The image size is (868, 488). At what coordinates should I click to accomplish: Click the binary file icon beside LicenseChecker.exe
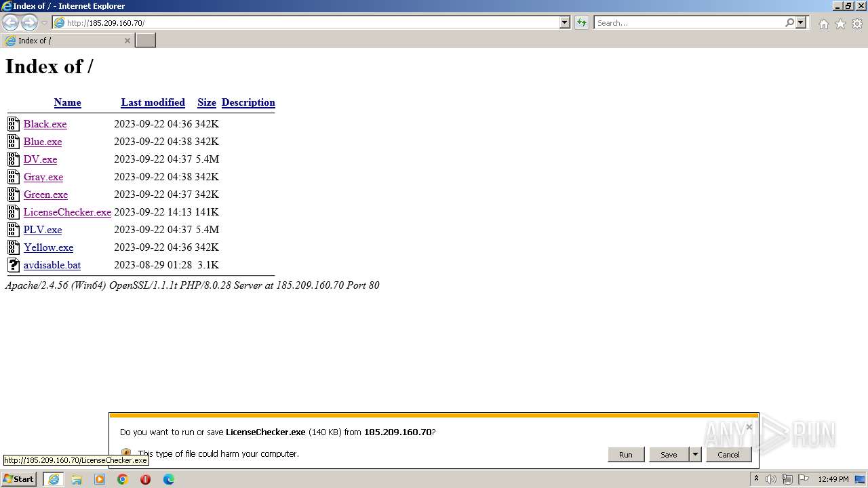coord(14,211)
